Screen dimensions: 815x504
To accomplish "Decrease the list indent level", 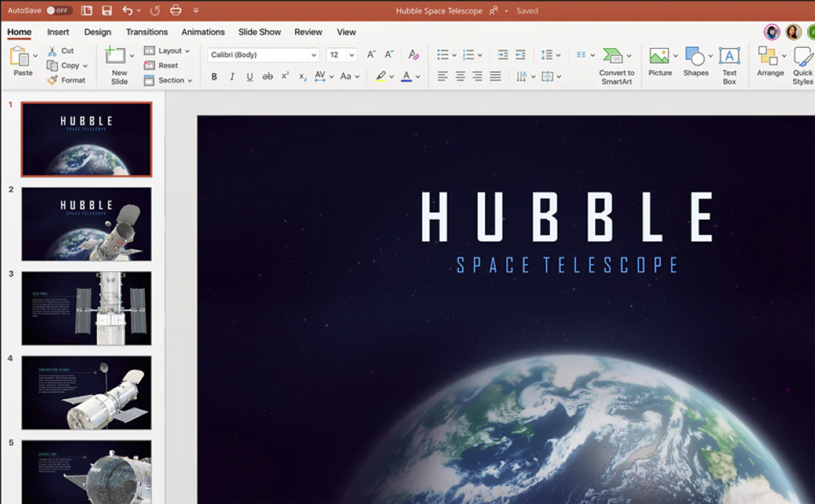I will point(520,55).
